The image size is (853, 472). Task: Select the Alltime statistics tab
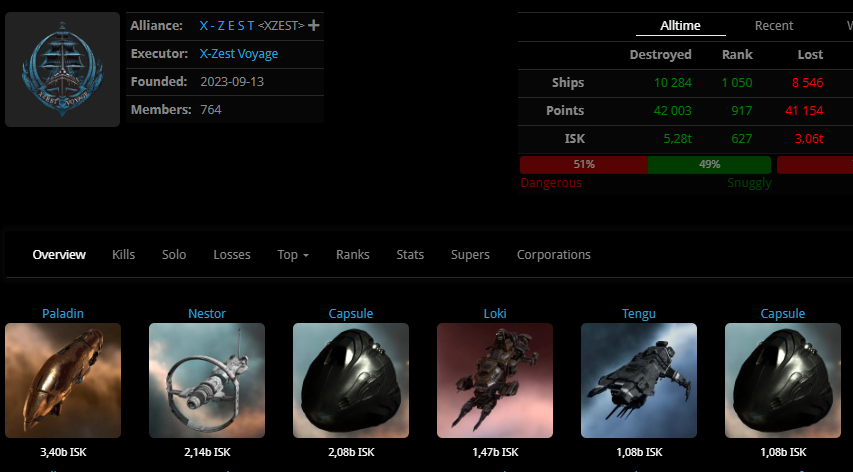[x=681, y=26]
